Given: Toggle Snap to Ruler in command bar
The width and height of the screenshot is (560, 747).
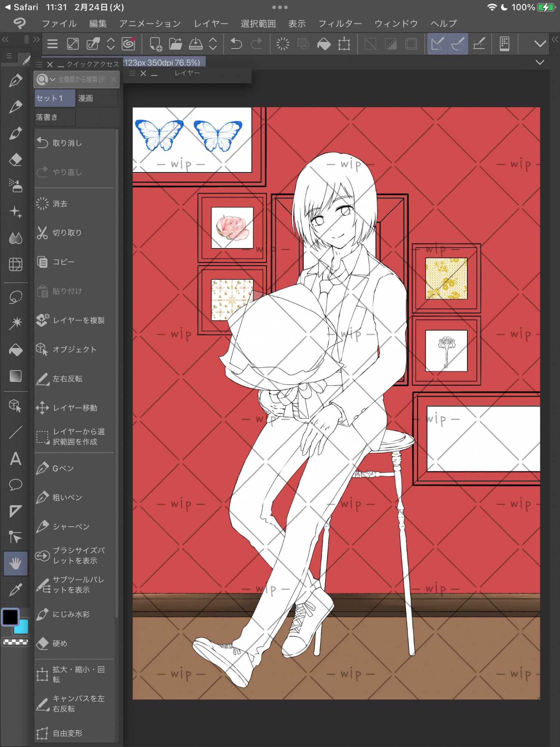Looking at the screenshot, I should coord(437,44).
